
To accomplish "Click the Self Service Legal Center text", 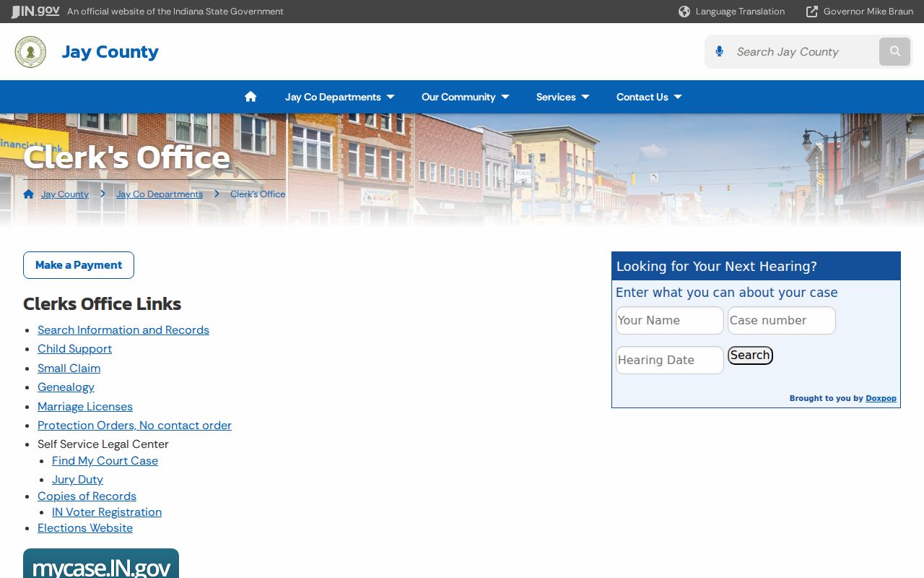I will [x=103, y=444].
